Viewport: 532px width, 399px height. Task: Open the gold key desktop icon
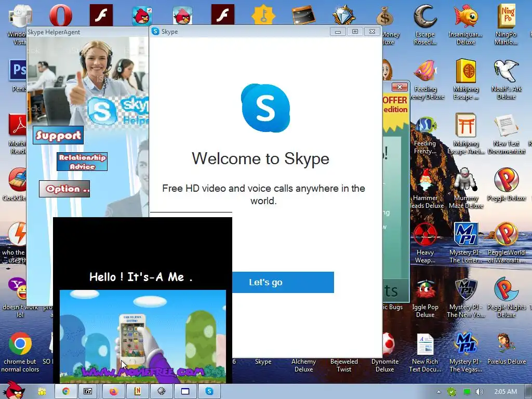click(x=263, y=15)
